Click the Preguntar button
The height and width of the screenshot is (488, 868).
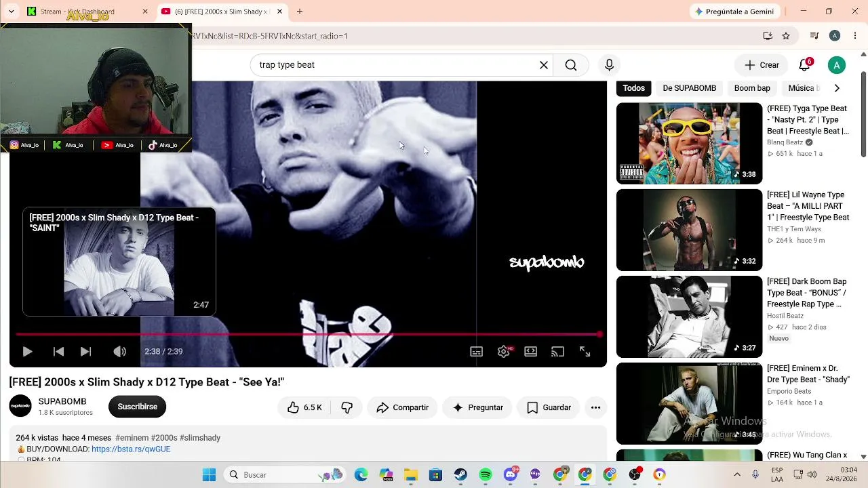tap(477, 407)
